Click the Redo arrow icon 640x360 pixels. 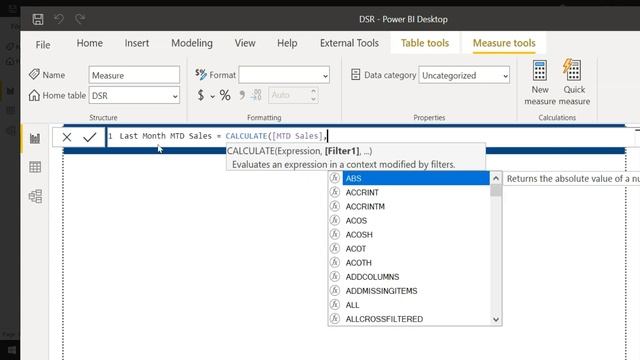pos(80,19)
